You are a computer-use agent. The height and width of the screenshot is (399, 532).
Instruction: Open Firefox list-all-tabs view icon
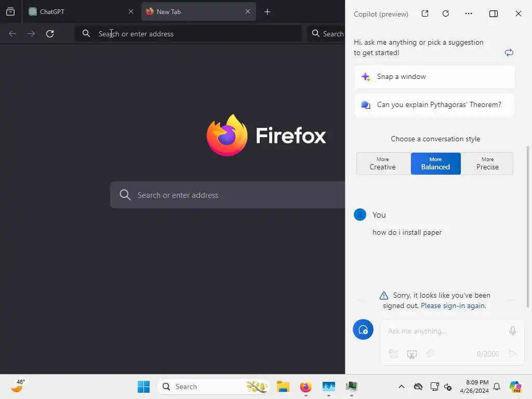(10, 12)
